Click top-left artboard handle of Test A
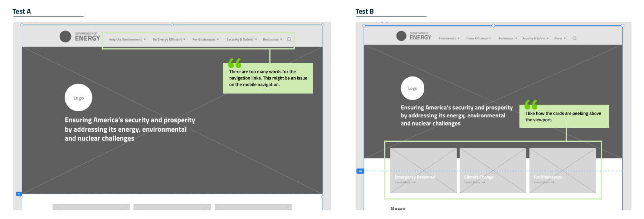The height and width of the screenshot is (219, 644). (x=22, y=25)
